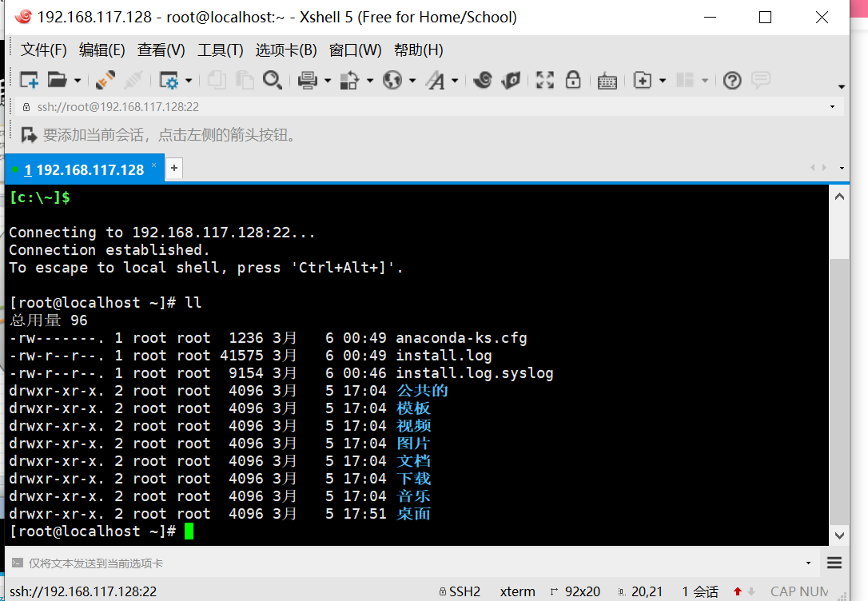Screen dimensions: 868x601
Task: Click the Open session folder icon
Action: pos(57,80)
